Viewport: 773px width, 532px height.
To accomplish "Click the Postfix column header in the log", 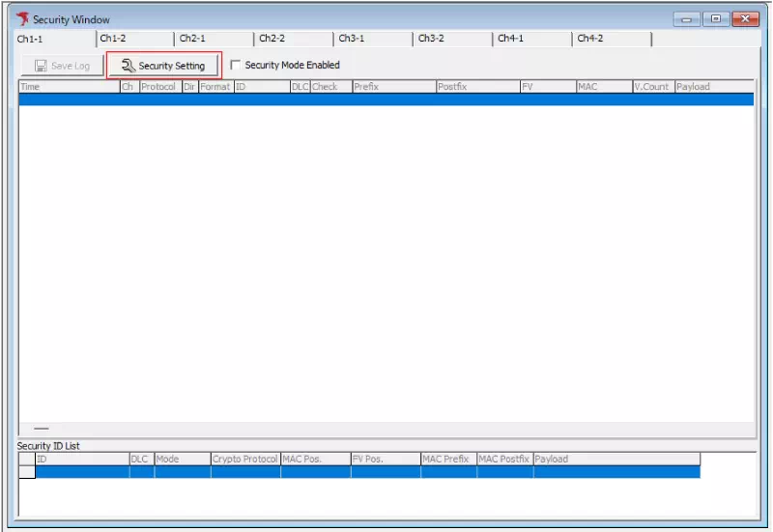I will coord(478,87).
